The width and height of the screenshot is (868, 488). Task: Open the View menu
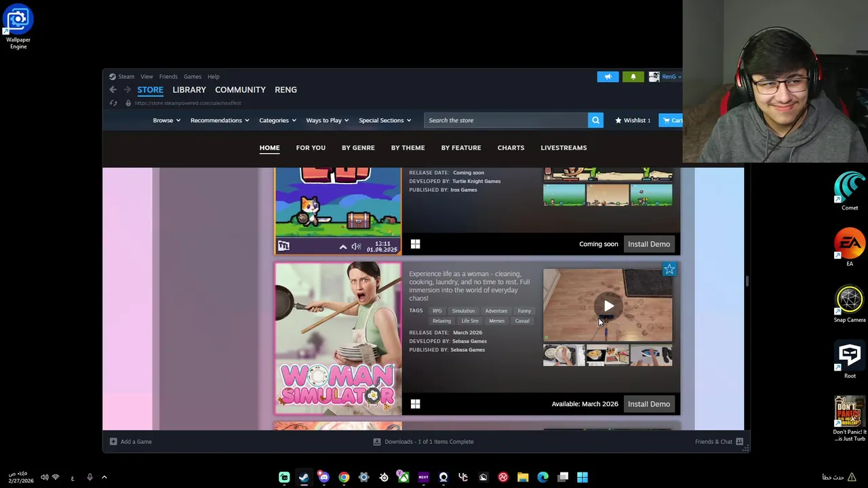coord(146,77)
